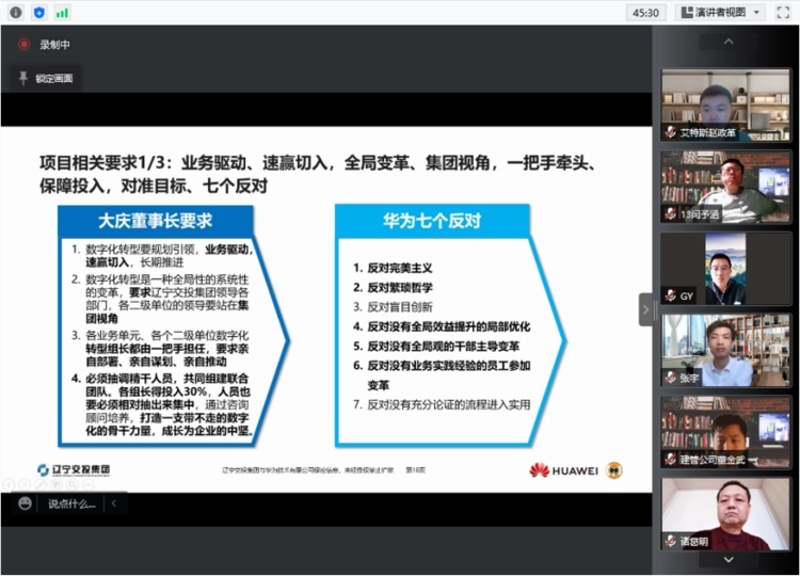Click the blue security shield icon
Screen dimensions: 800x576
[x=39, y=12]
